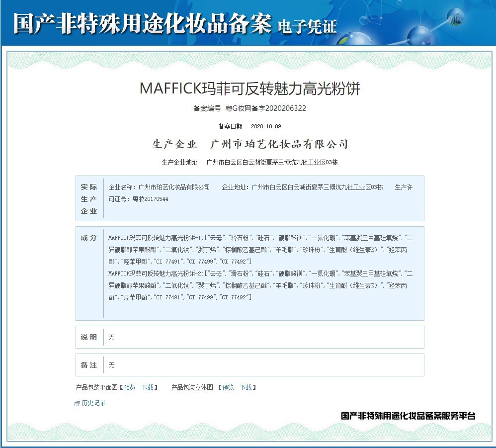Open 预览 link for 产品包装平面图
This screenshot has height=448, width=496.
129,387
